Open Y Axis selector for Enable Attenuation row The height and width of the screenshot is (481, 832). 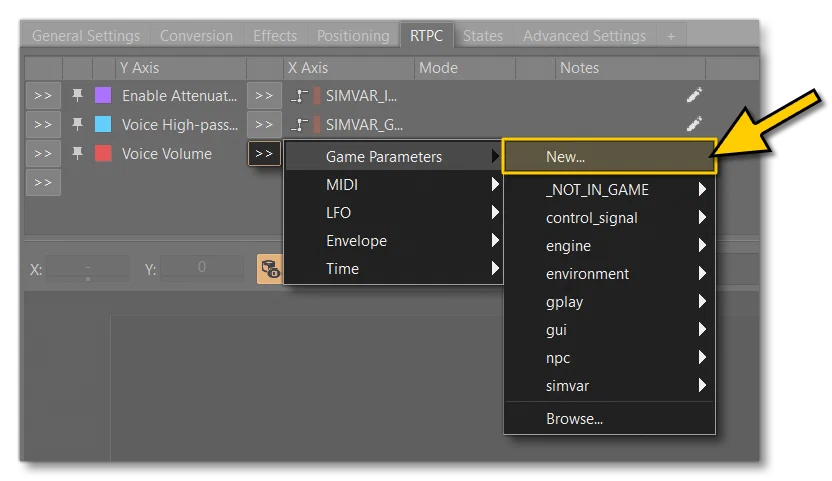pos(43,96)
